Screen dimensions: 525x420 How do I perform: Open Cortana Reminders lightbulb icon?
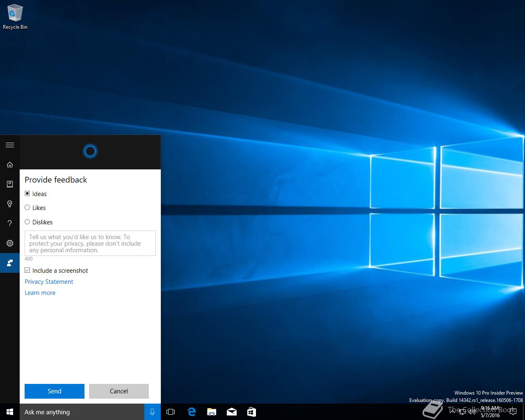coord(10,204)
